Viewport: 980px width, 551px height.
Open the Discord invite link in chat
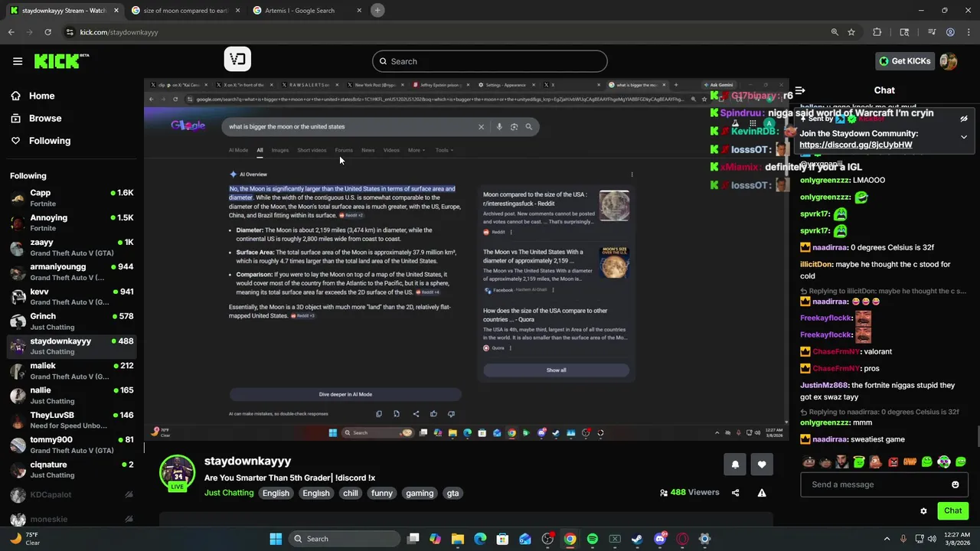pyautogui.click(x=855, y=145)
